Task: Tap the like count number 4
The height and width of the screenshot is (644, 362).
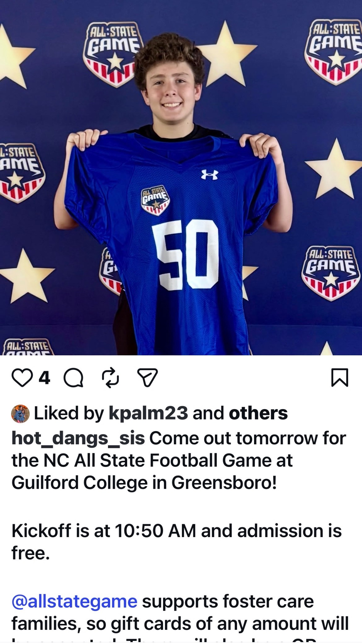Action: (x=44, y=378)
